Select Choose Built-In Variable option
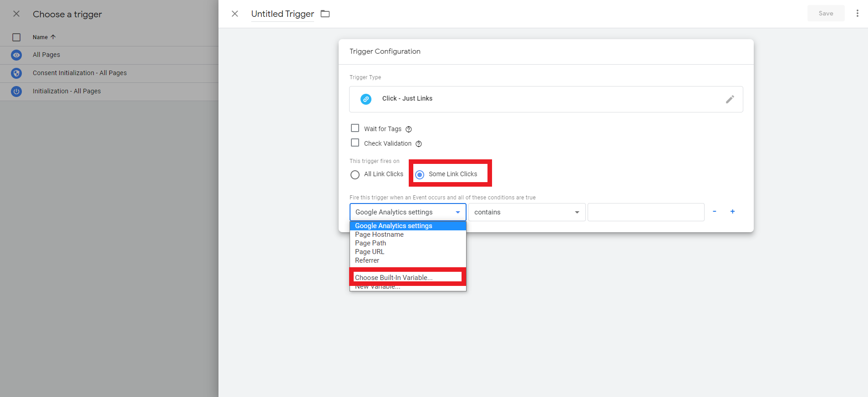The image size is (868, 397). [x=394, y=278]
